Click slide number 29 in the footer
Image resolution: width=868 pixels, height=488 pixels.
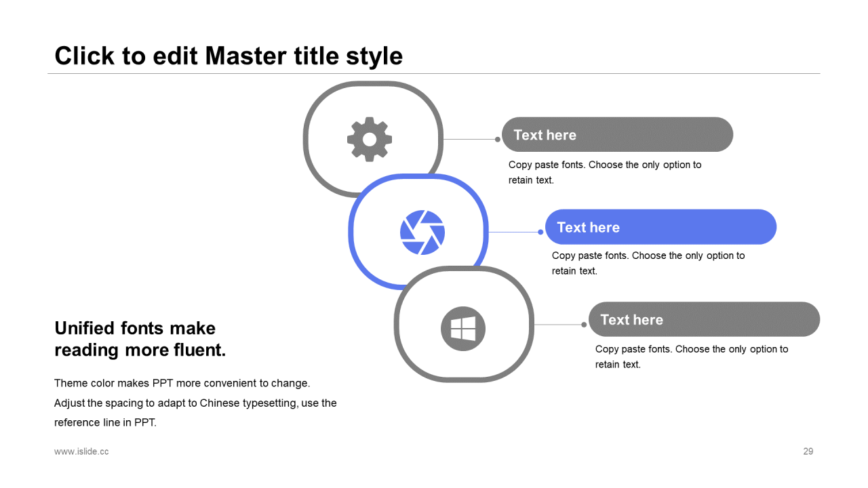808,451
